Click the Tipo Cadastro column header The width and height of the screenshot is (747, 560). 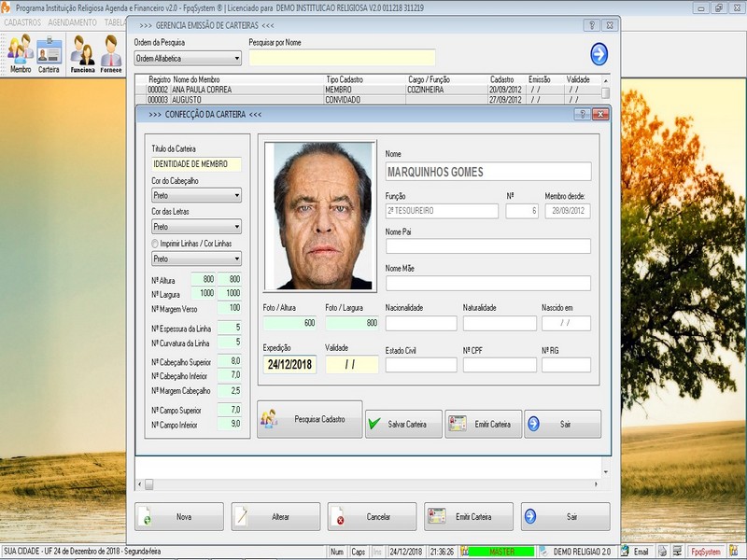point(345,79)
